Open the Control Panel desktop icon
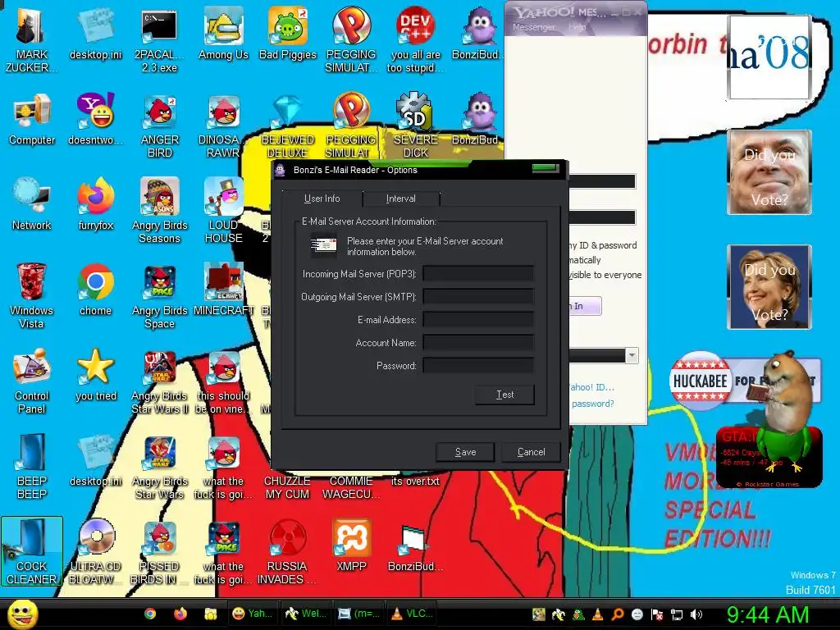 point(32,381)
